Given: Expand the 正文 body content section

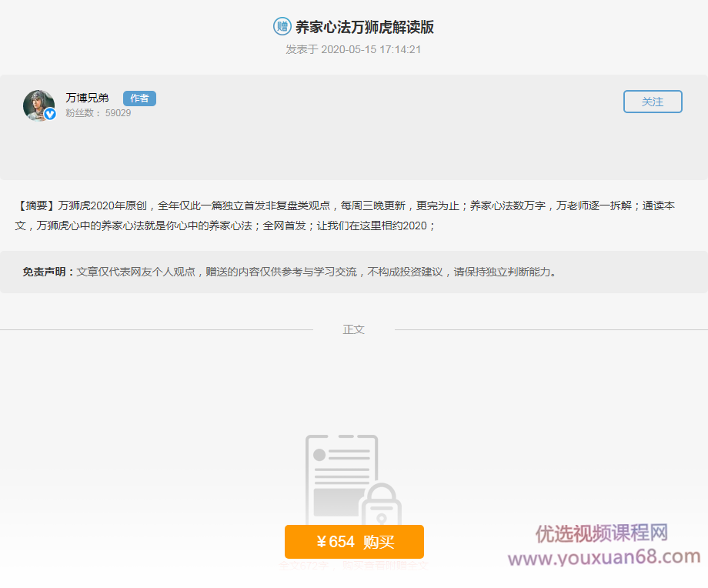Looking at the screenshot, I should pos(354,329).
